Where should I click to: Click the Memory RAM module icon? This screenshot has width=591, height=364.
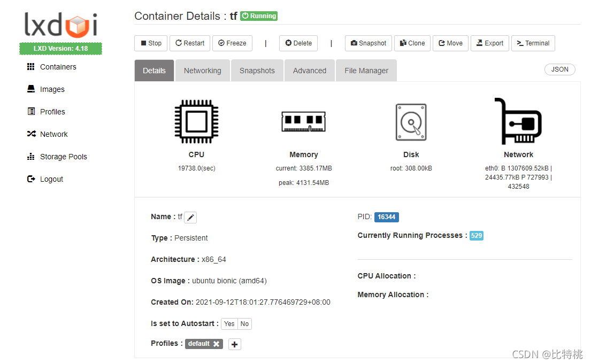point(303,121)
